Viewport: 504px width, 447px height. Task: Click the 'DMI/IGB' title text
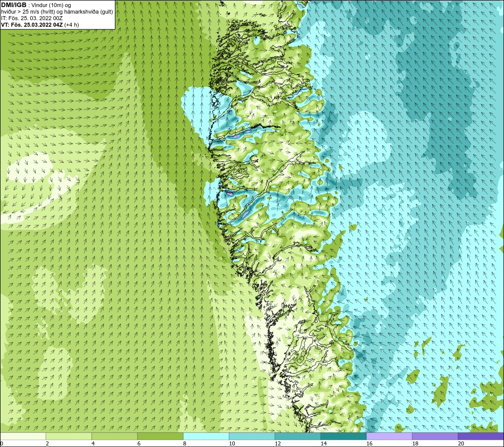14,5
